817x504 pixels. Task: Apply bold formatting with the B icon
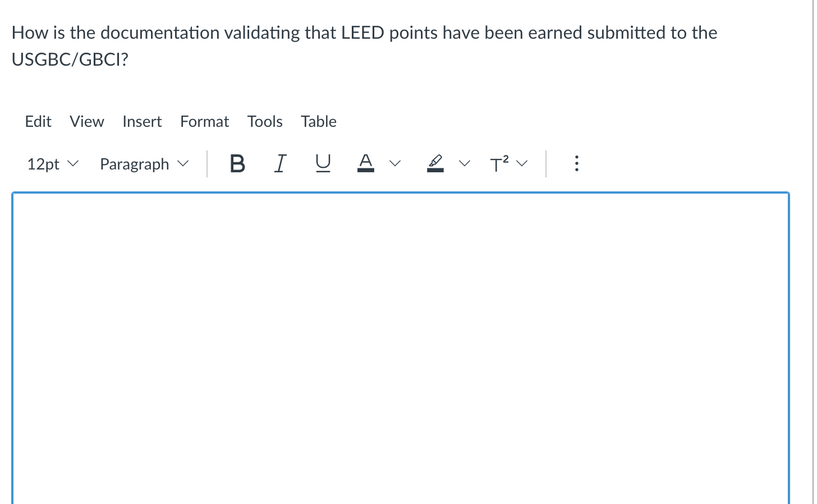(x=237, y=163)
